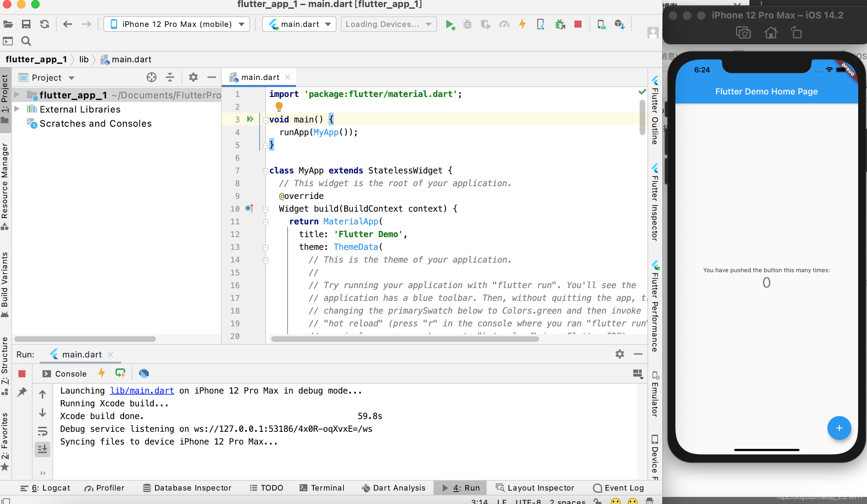Image resolution: width=867 pixels, height=504 pixels.
Task: Click the Synchronize refresh icon
Action: coord(45,24)
